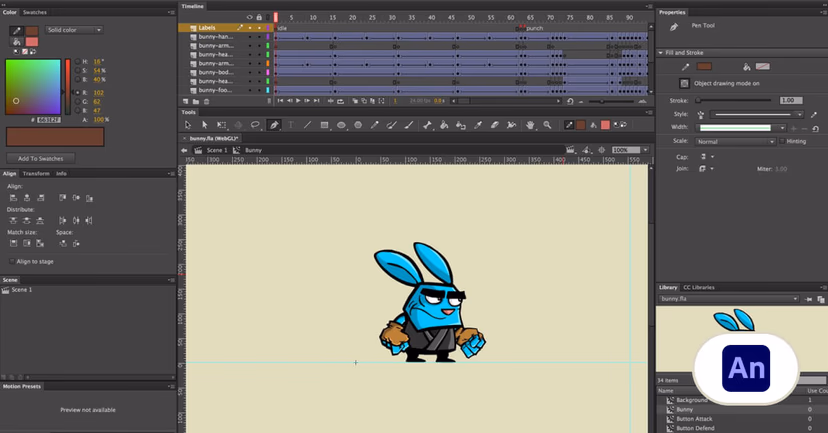
Task: Select the Bone tool
Action: 427,125
